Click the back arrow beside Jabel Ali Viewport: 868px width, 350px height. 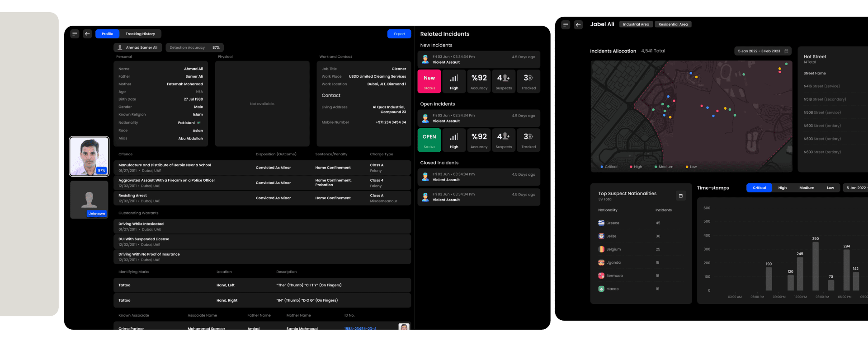click(578, 25)
